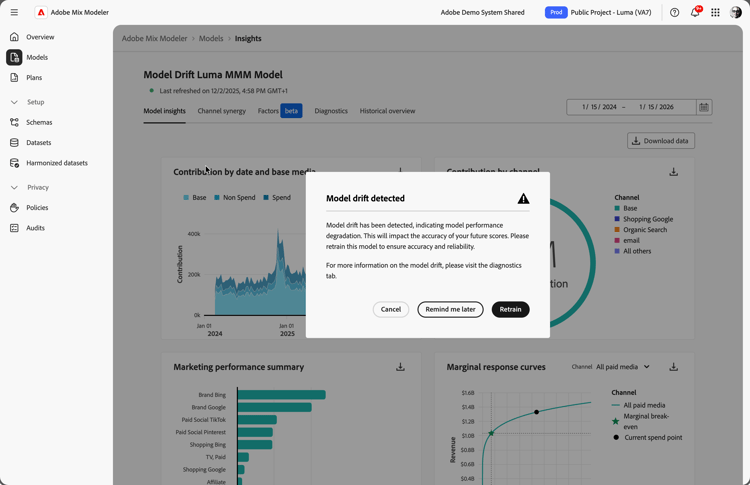Click the marginal break-even star on curve
The image size is (750, 485).
tap(491, 433)
